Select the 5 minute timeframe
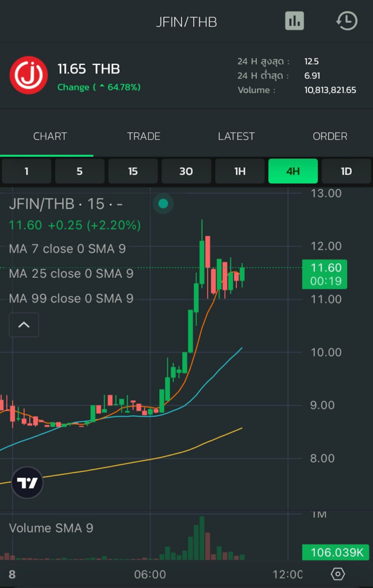This screenshot has height=588, width=373. pyautogui.click(x=80, y=171)
